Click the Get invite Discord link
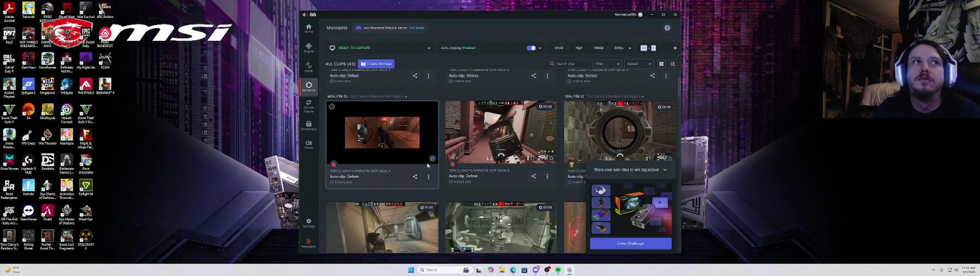 click(416, 28)
